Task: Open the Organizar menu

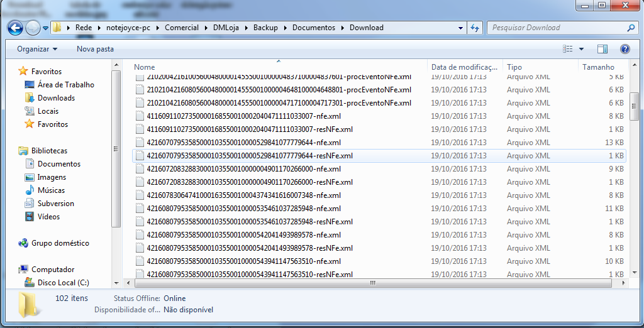Action: 37,49
